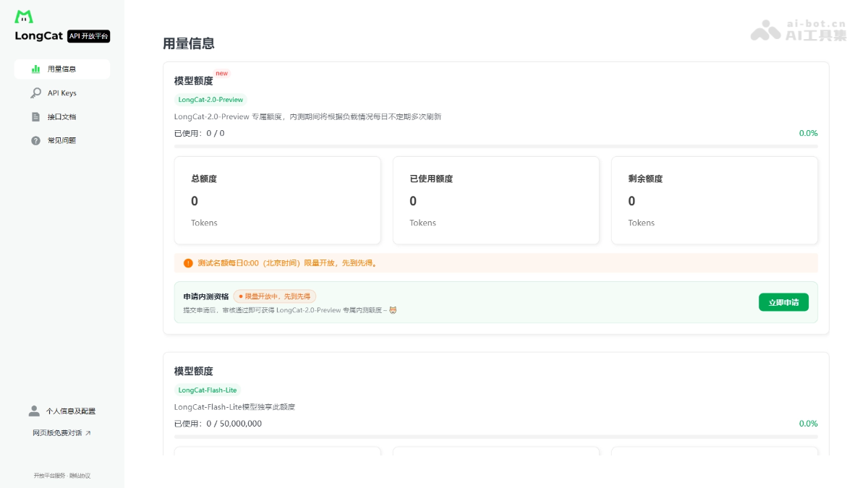The width and height of the screenshot is (868, 488).
Task: Click the LongCat-2.0-Preview 专属额度 description text
Action: click(307, 116)
